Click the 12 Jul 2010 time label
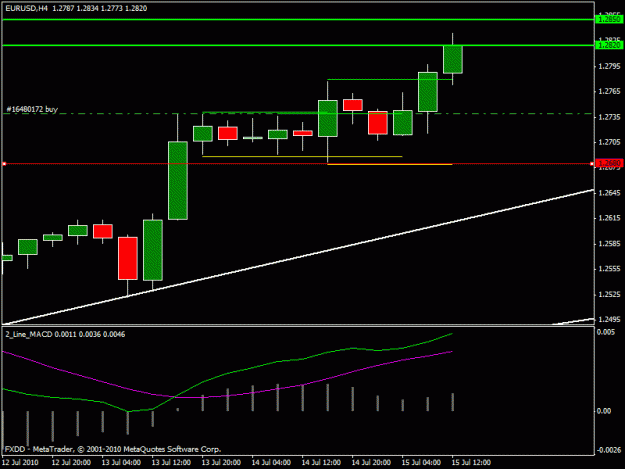The width and height of the screenshot is (625, 469). coord(20,462)
